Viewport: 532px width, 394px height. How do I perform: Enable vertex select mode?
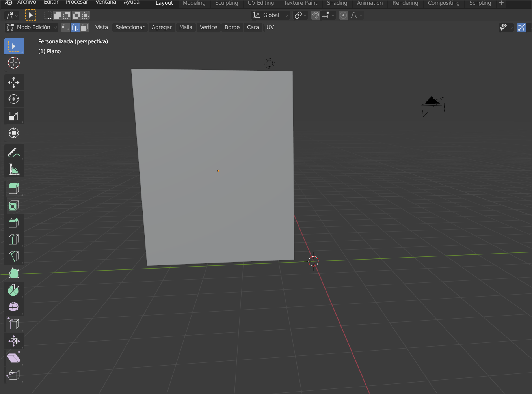coord(66,27)
